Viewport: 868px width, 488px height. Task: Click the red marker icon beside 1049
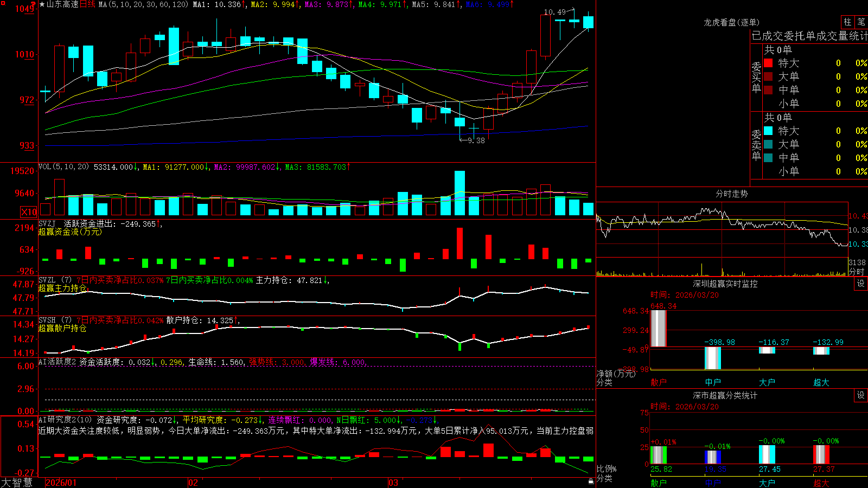(x=34, y=5)
